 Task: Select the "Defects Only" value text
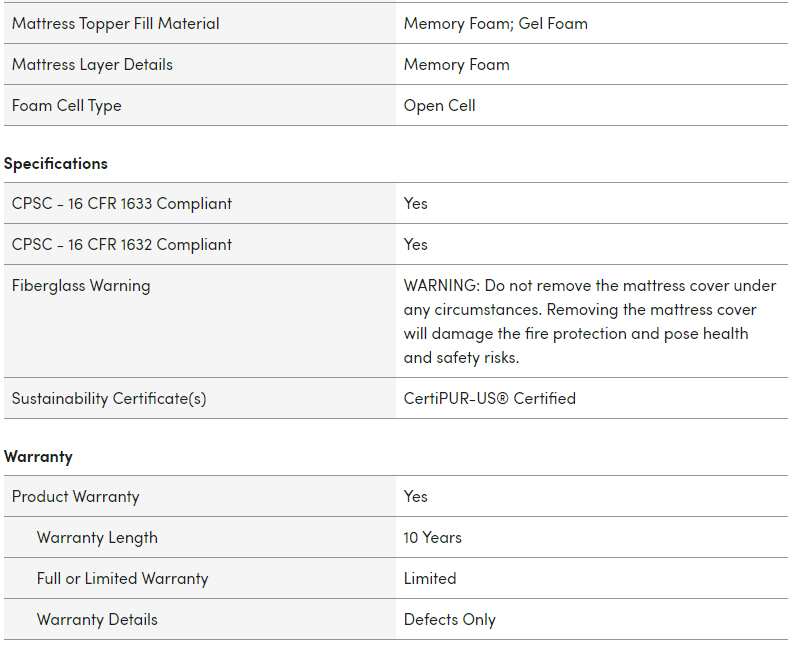coord(449,619)
